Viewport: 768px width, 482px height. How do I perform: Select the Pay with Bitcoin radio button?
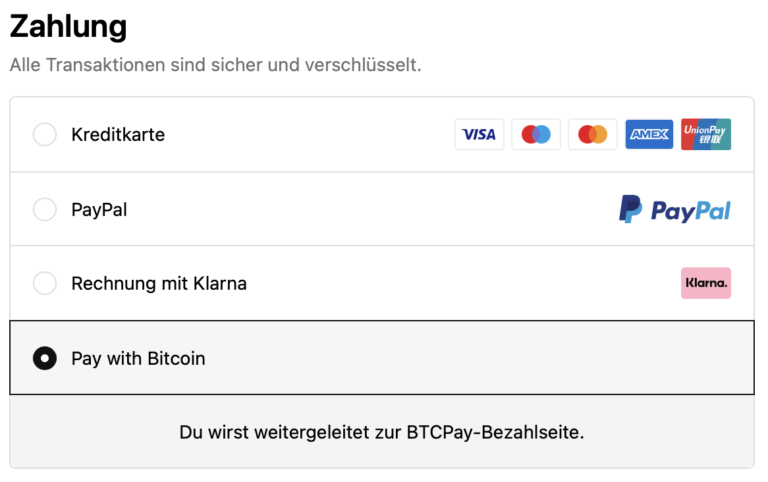point(45,358)
